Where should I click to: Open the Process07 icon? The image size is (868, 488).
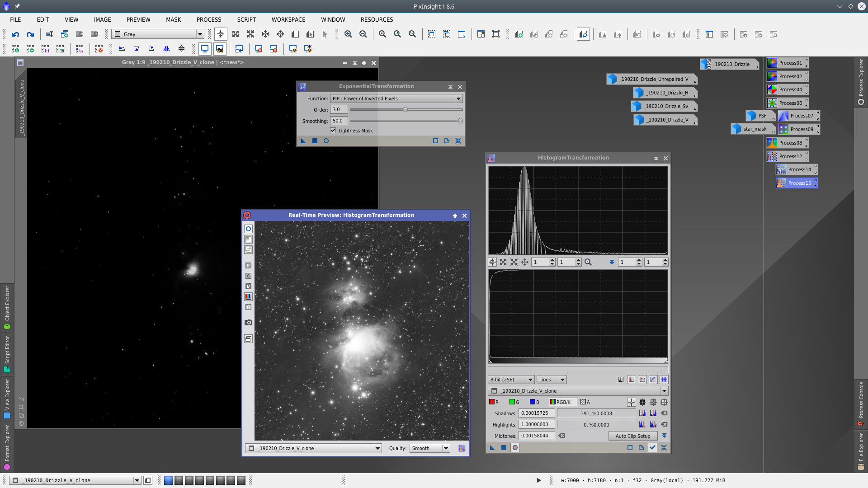(x=799, y=116)
